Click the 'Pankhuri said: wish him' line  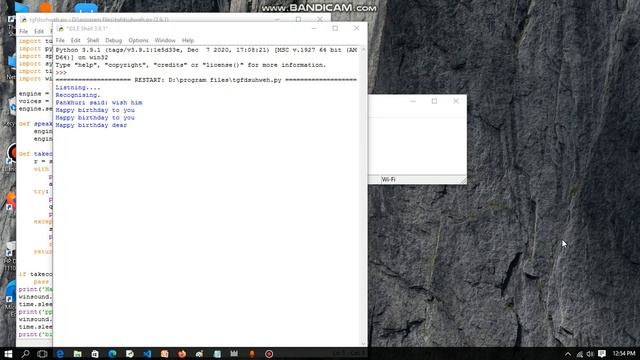tap(99, 102)
